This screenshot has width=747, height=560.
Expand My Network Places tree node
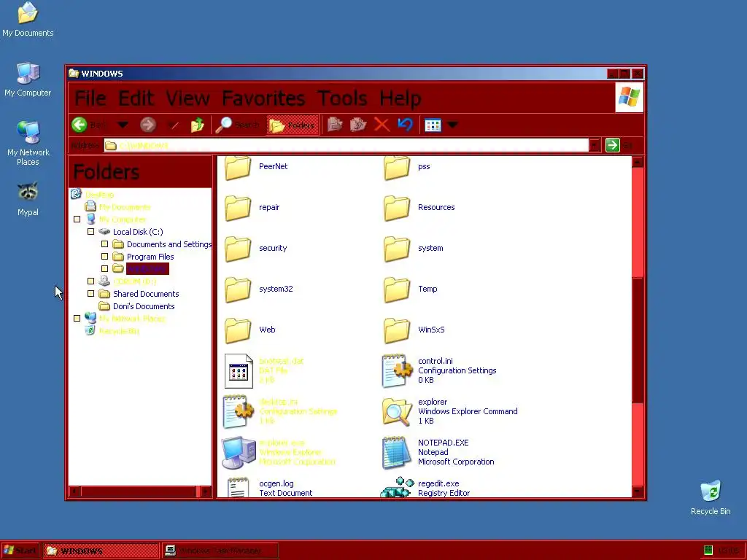pos(77,319)
